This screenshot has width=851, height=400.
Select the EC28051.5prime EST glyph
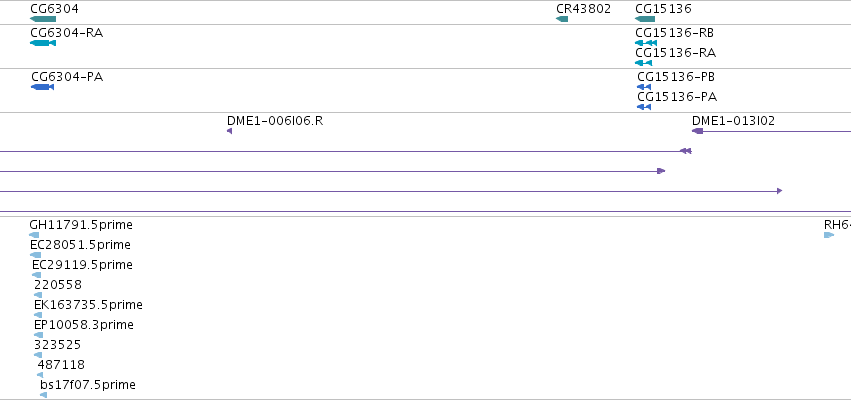(35, 255)
